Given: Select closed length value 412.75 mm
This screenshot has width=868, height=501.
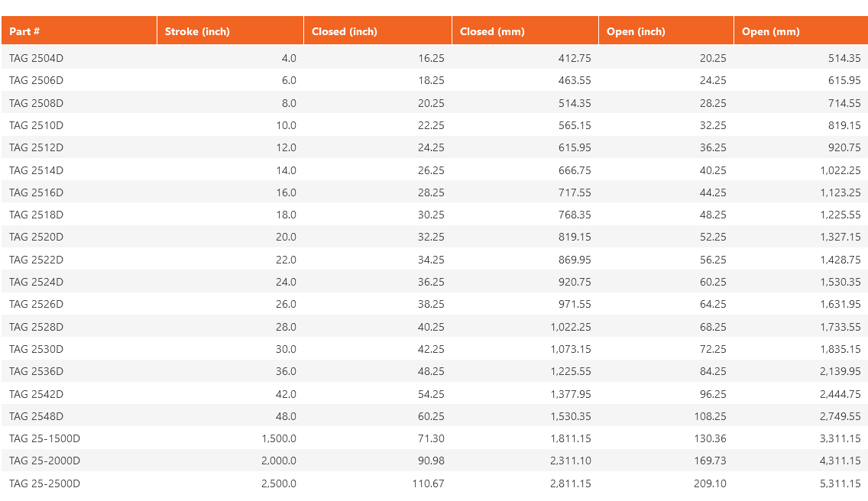Looking at the screenshot, I should (575, 58).
